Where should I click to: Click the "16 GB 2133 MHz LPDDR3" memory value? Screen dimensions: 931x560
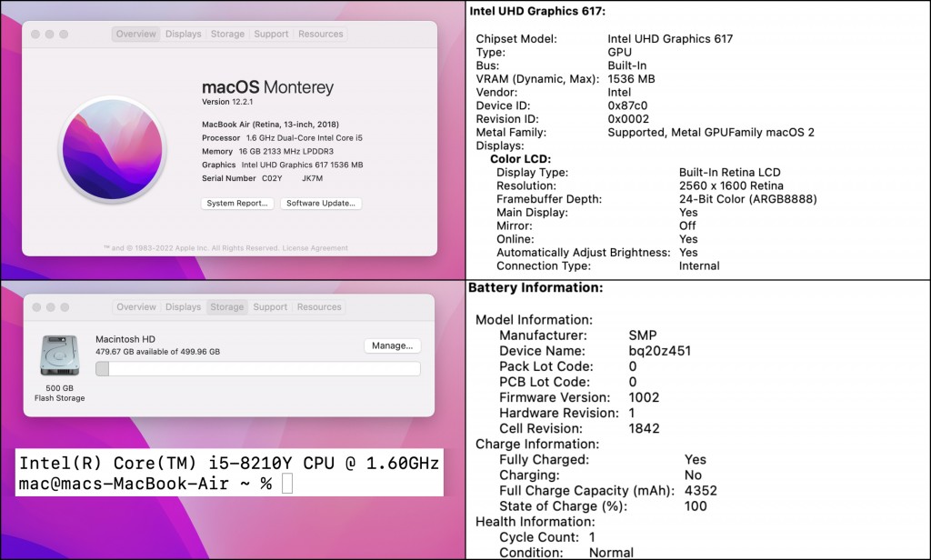(286, 152)
